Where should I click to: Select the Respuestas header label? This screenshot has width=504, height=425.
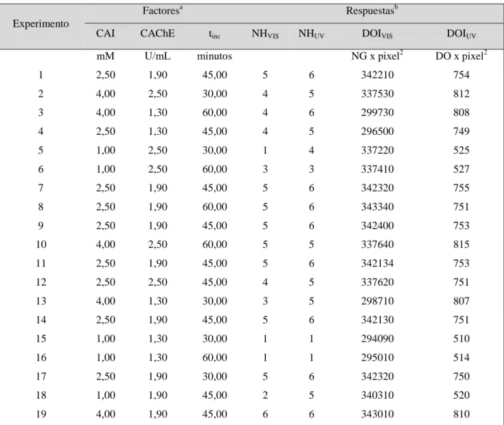[372, 11]
